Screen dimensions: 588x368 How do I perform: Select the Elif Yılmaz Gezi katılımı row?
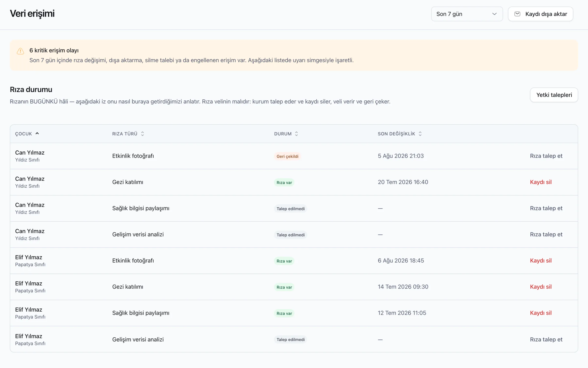tap(294, 287)
